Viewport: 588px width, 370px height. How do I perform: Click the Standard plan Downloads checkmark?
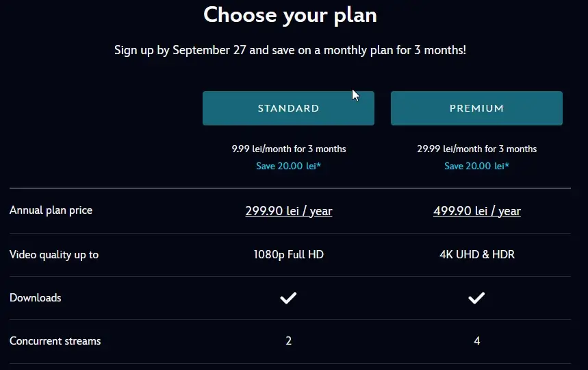pos(288,298)
